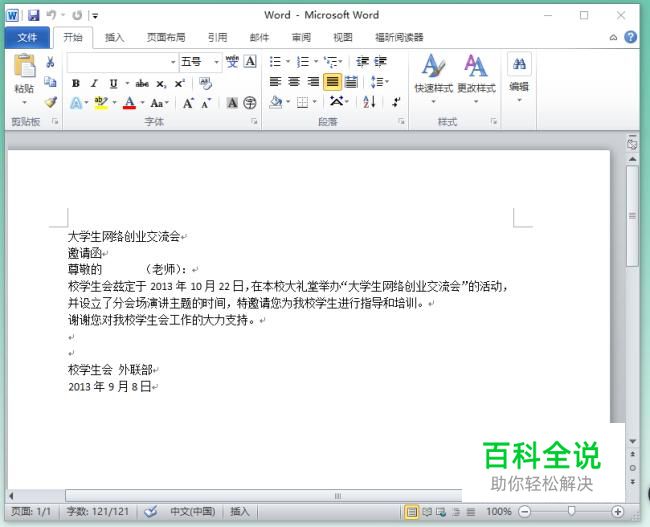Image resolution: width=650 pixels, height=527 pixels.
Task: Toggle Italic formatting
Action: click(x=94, y=84)
